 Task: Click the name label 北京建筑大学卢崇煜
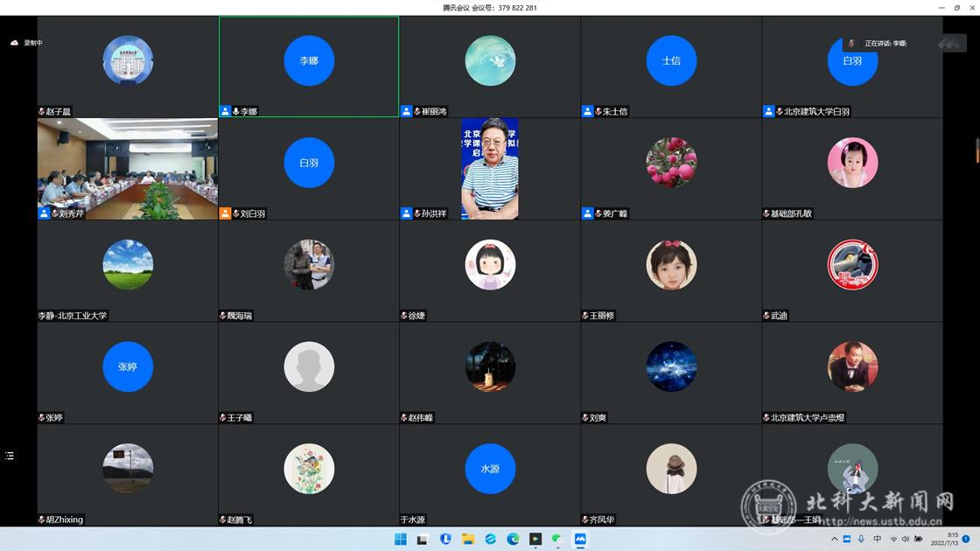(808, 417)
